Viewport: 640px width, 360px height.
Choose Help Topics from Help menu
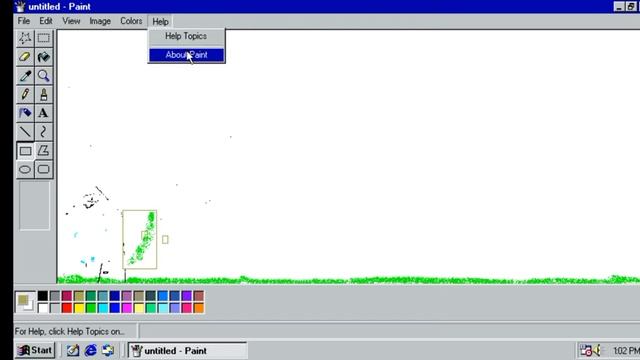tap(186, 36)
